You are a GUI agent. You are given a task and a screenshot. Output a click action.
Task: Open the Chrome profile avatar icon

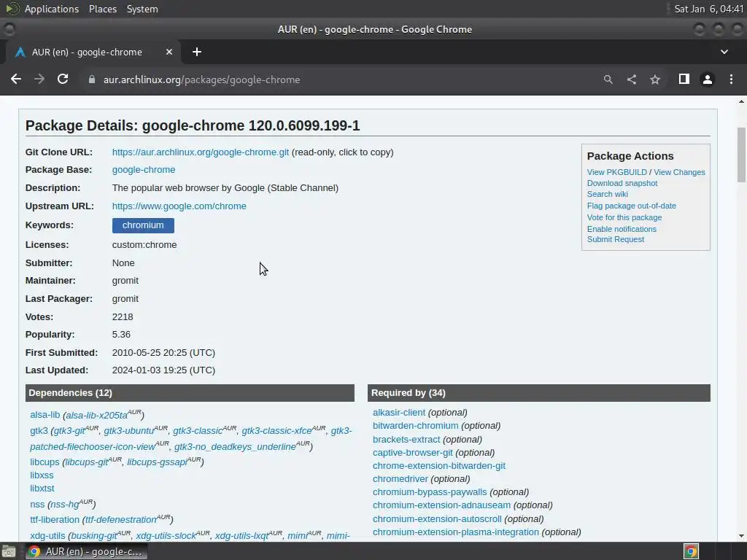708,79
